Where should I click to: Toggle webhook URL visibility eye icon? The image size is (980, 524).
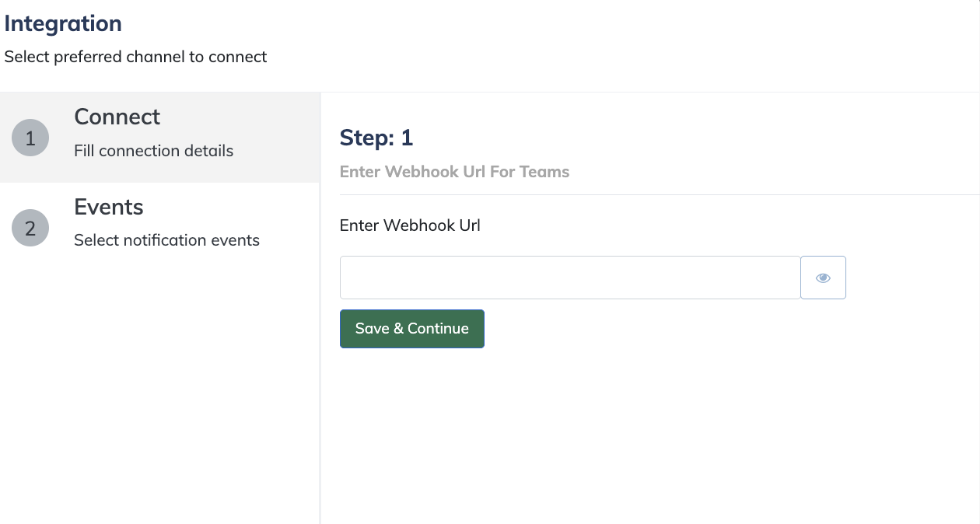point(823,278)
